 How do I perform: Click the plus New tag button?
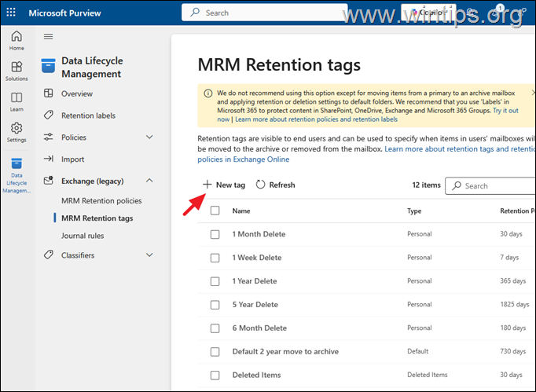pos(224,185)
